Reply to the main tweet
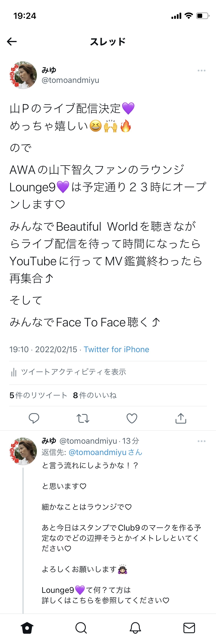This screenshot has height=644, width=216. [34, 418]
